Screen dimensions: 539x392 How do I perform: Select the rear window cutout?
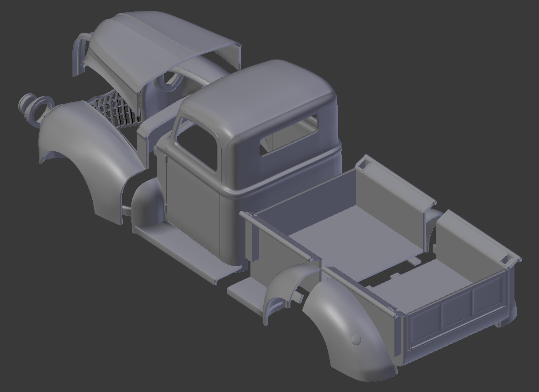[291, 136]
